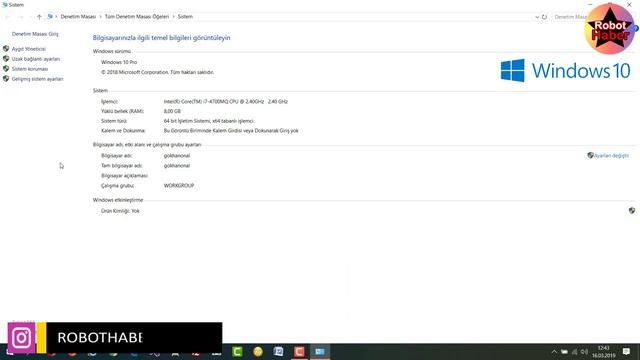
Task: Open Denetim Masası Giriş link
Action: (x=35, y=34)
